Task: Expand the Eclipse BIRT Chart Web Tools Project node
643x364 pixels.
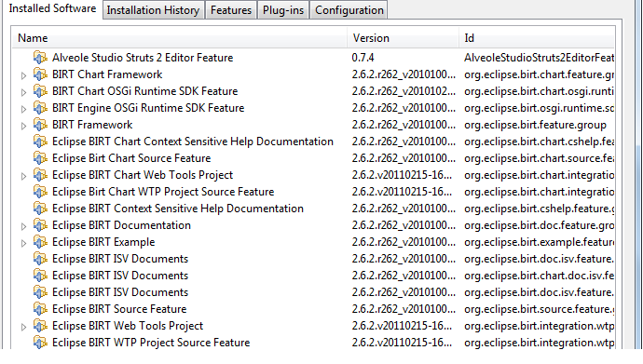Action: [23, 176]
